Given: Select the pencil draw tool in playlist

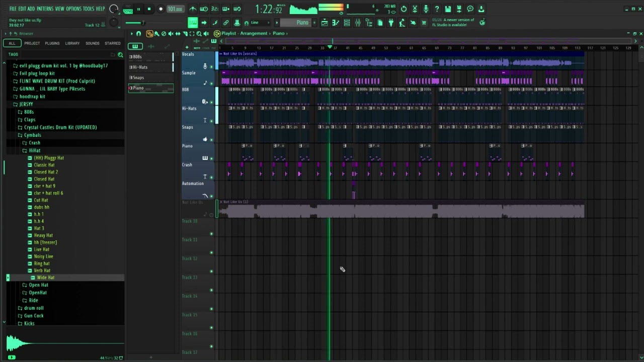Looking at the screenshot, I should (150, 34).
